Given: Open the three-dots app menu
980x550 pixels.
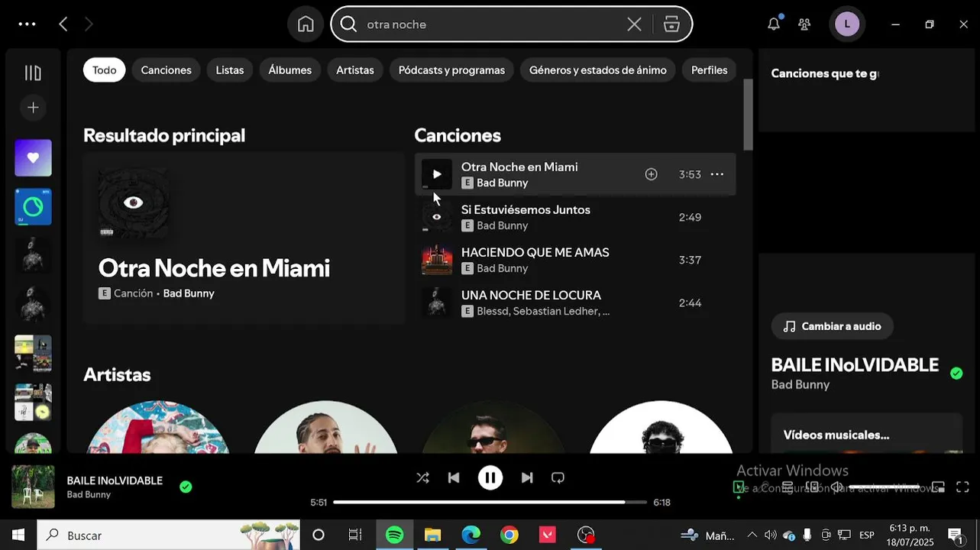Looking at the screenshot, I should point(27,24).
